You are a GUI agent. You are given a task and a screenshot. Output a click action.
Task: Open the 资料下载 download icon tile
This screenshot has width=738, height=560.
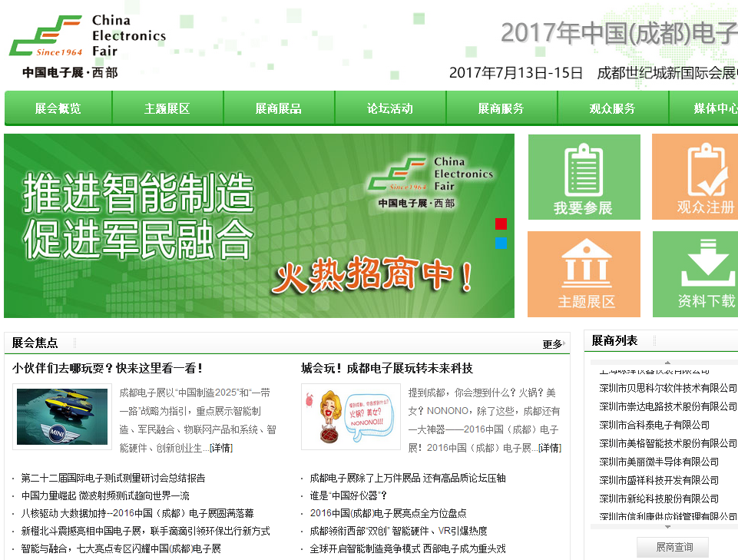pyautogui.click(x=695, y=274)
